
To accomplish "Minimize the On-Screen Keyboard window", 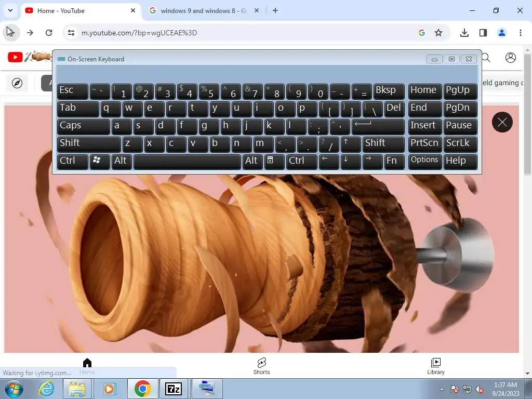I will pos(434,59).
